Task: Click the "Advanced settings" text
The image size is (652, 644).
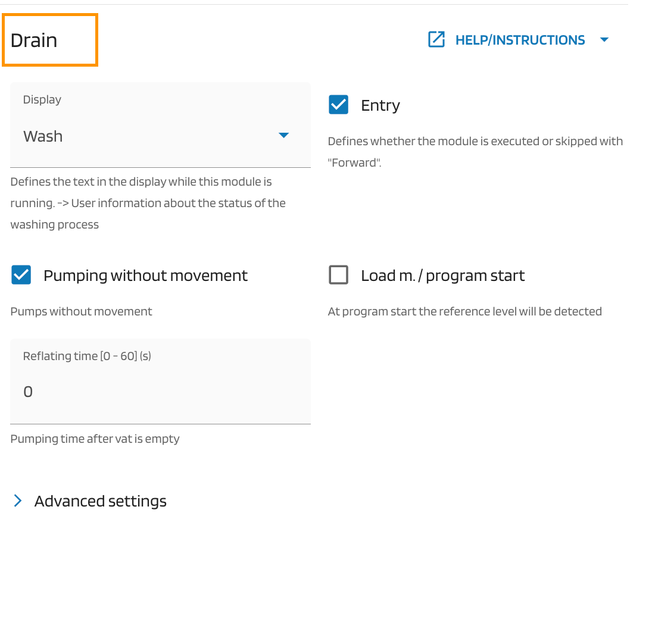Action: [x=101, y=501]
